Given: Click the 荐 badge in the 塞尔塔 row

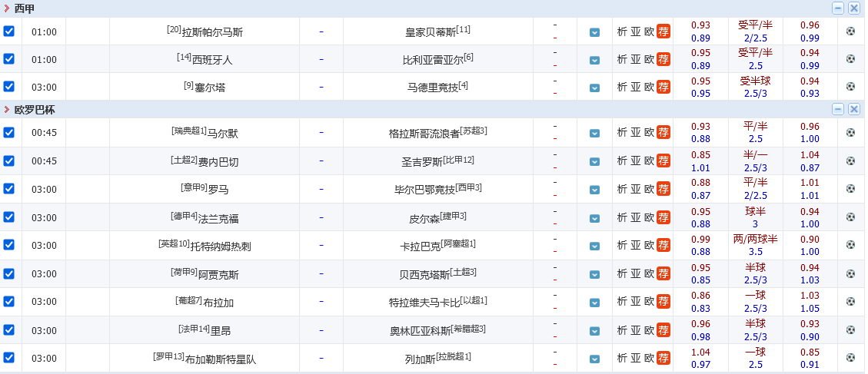Looking at the screenshot, I should [x=663, y=87].
